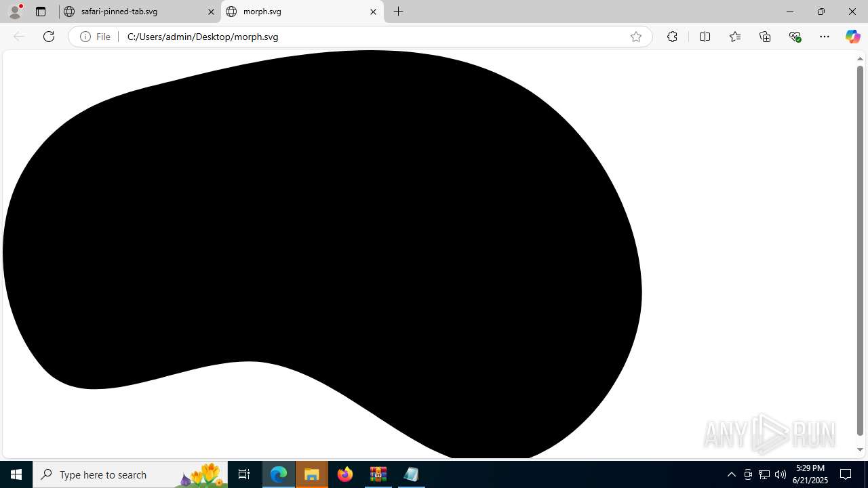Open the network status tray icon

tap(764, 474)
